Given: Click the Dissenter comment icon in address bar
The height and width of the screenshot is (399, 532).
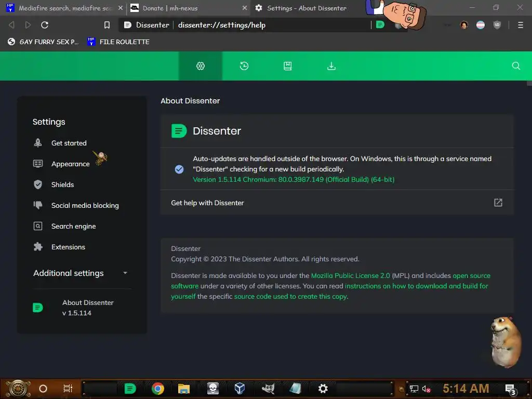Looking at the screenshot, I should tap(380, 24).
